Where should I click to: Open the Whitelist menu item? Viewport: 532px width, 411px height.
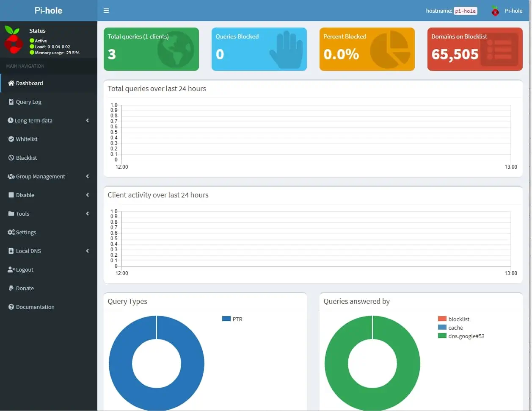(x=49, y=139)
